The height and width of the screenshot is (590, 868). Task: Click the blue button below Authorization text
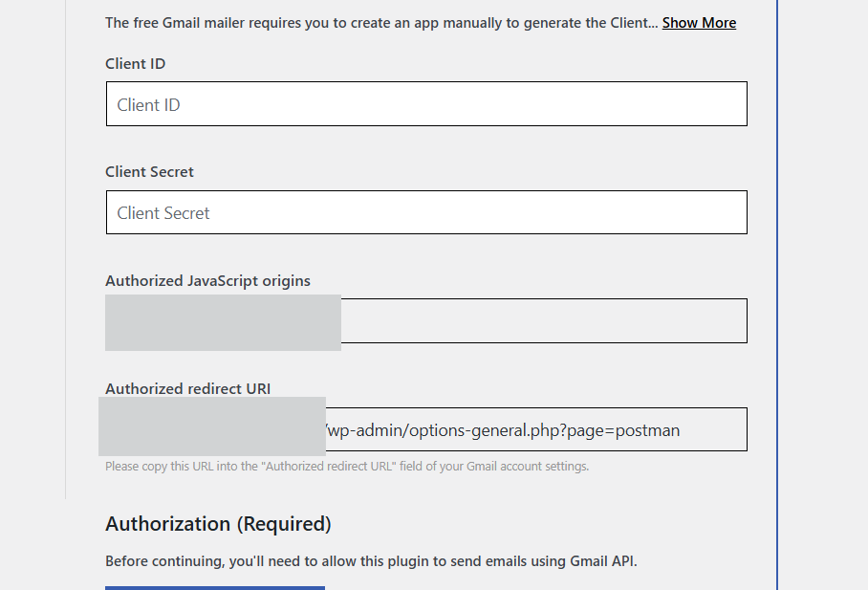point(215,587)
